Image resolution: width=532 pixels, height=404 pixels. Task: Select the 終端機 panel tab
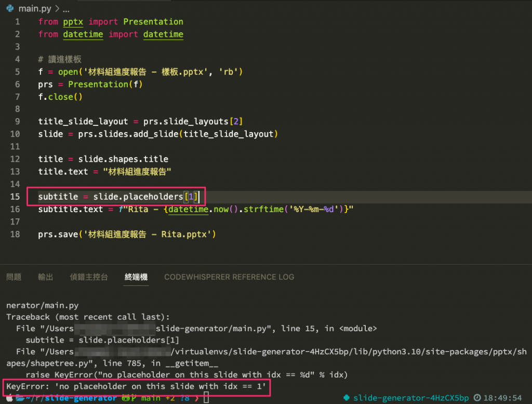coord(136,277)
